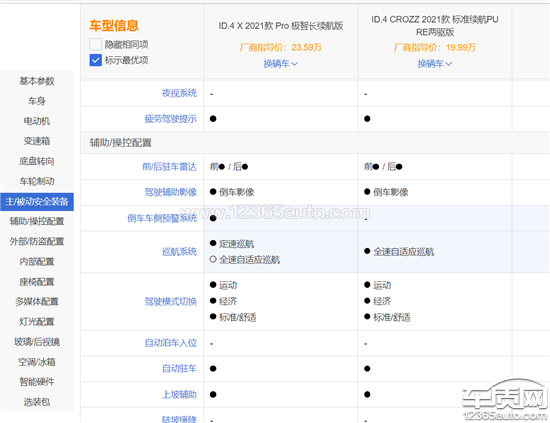The width and height of the screenshot is (550, 423).
Task: Open 上坡辅助 parameter link
Action: tap(179, 395)
